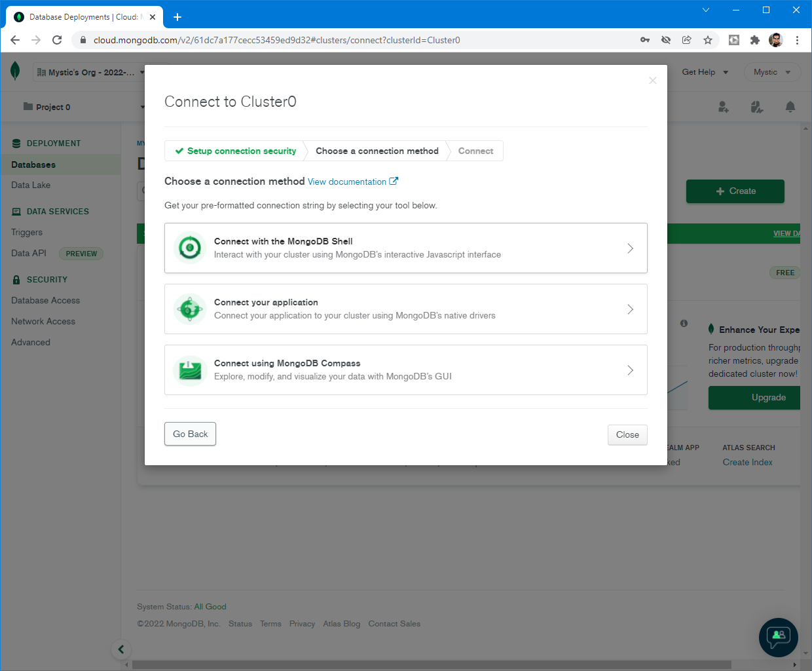Click the browser back arrow
The image size is (812, 671).
pyautogui.click(x=15, y=40)
